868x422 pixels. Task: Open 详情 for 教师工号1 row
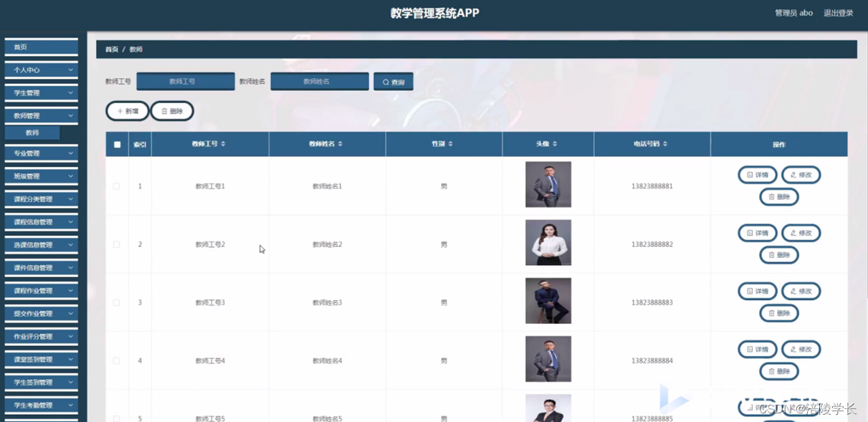point(758,175)
